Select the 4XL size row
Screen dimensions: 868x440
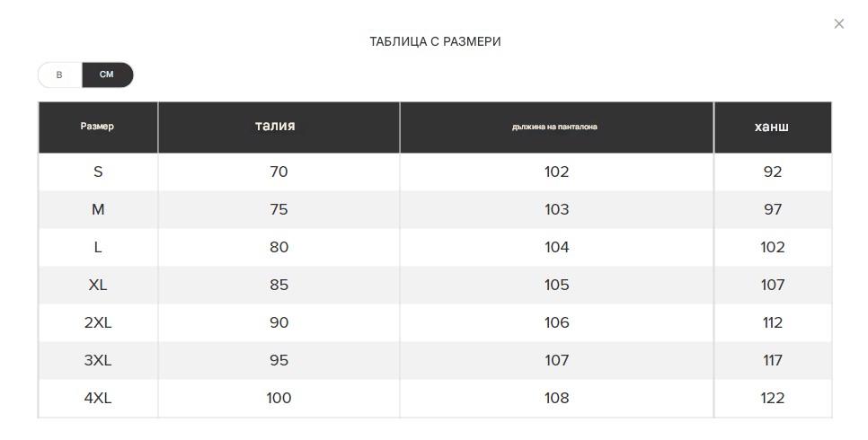click(98, 398)
